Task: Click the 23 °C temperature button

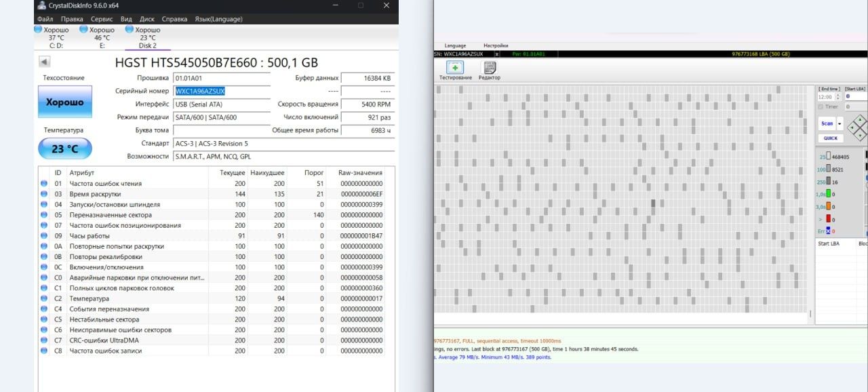Action: 65,149
